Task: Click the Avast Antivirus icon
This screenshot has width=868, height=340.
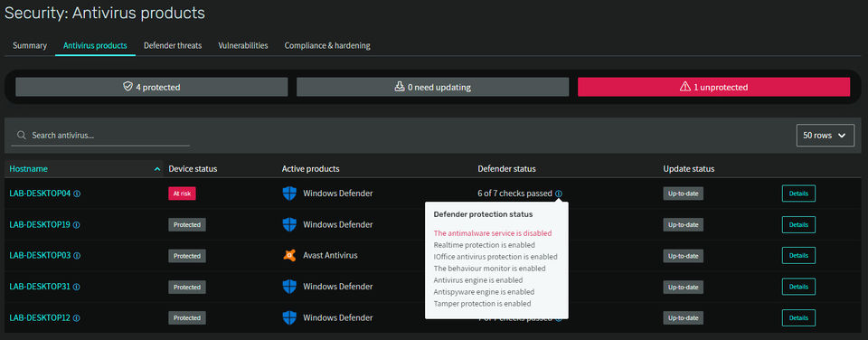Action: coord(289,255)
